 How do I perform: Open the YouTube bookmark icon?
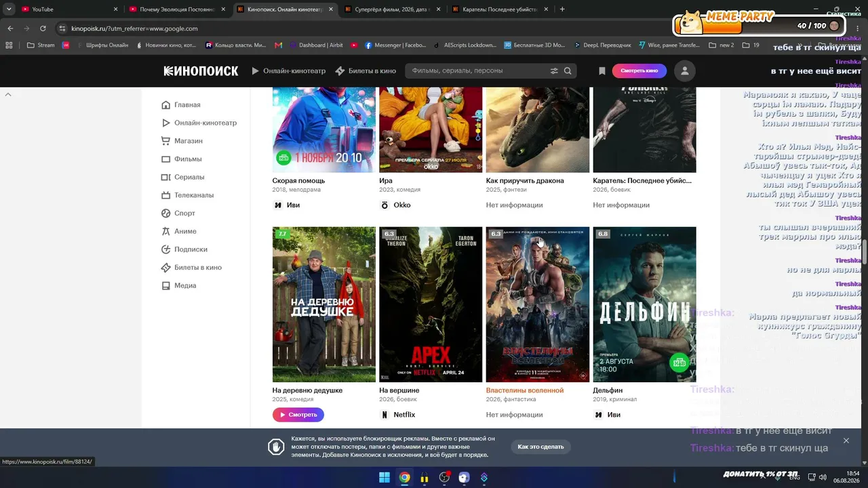coord(354,45)
